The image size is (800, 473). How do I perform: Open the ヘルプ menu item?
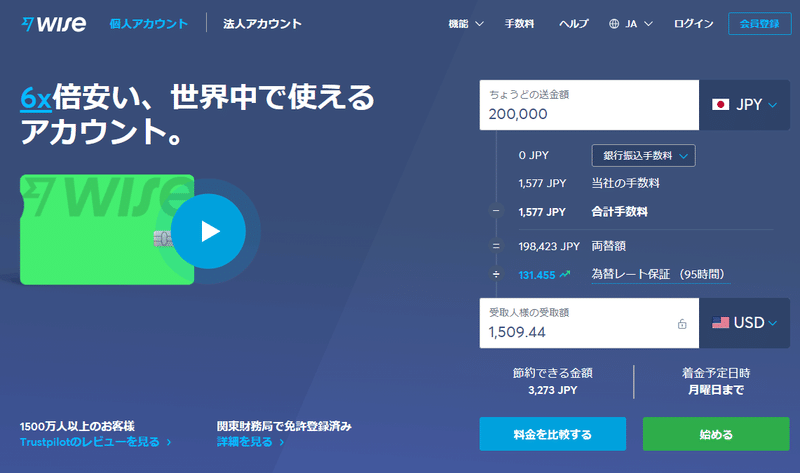[573, 23]
